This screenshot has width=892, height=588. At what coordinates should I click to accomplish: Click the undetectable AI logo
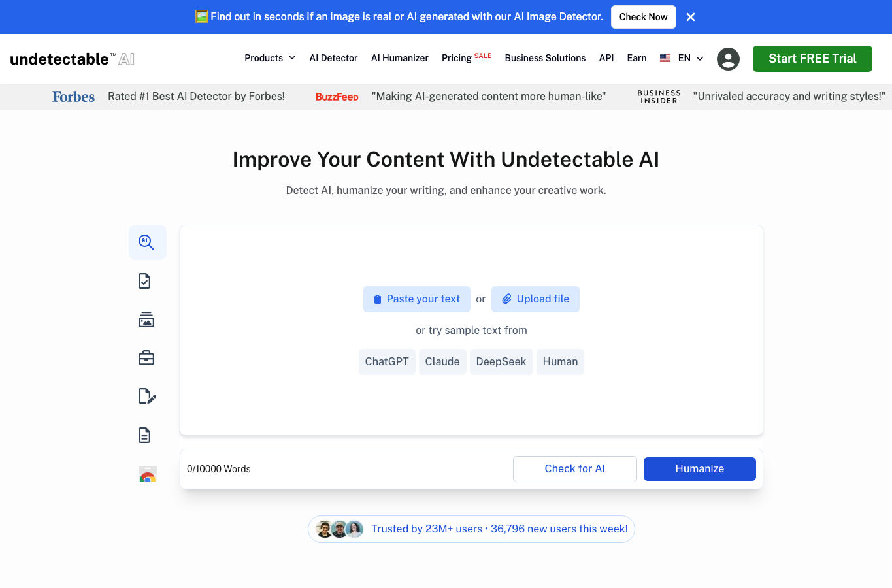(73, 59)
